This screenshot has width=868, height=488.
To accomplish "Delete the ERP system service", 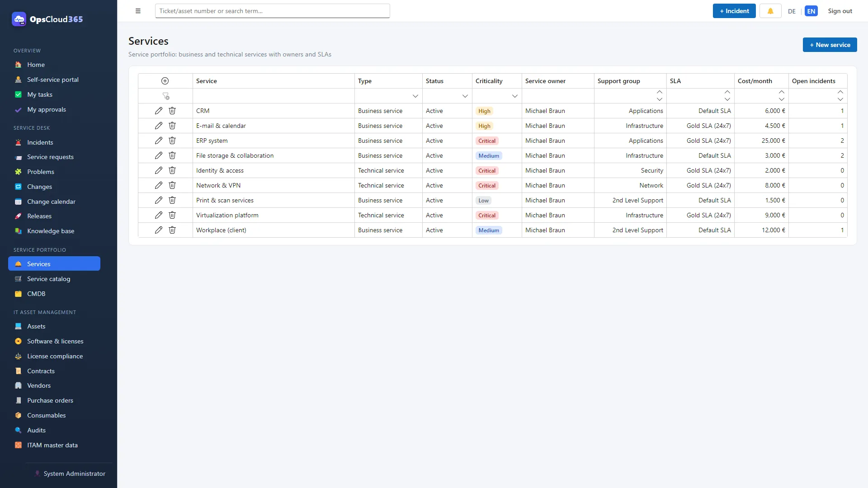I will 172,141.
